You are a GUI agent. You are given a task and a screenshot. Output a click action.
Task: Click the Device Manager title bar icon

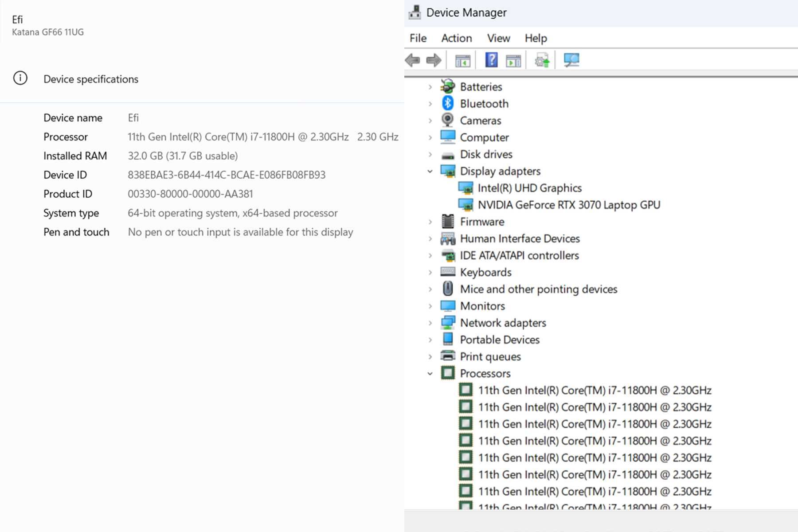(415, 12)
